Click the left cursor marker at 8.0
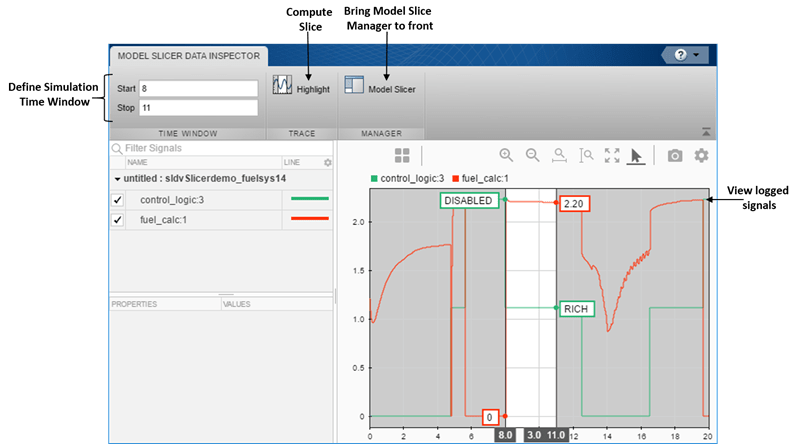Image resolution: width=800 pixels, height=444 pixels. pyautogui.click(x=505, y=435)
